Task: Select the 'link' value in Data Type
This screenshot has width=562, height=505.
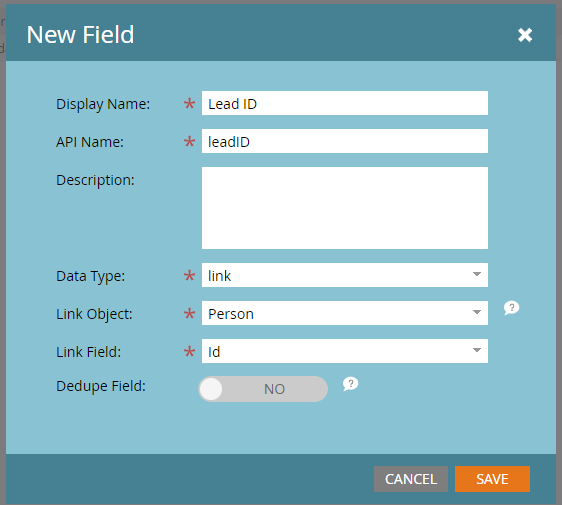Action: 219,276
